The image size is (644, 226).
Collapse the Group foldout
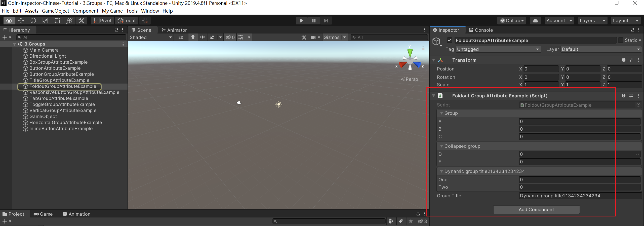[441, 113]
